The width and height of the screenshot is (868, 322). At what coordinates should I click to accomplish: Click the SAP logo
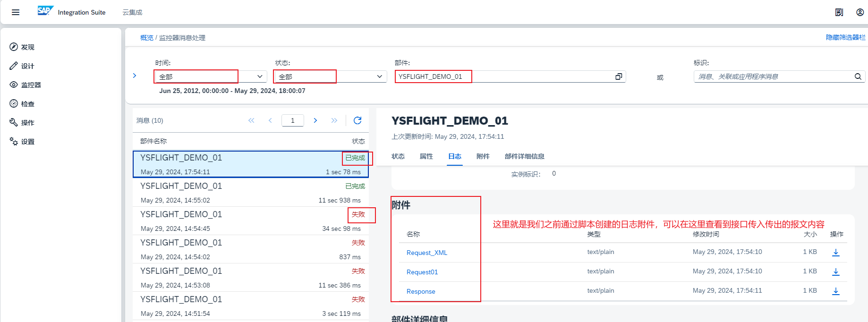(45, 11)
